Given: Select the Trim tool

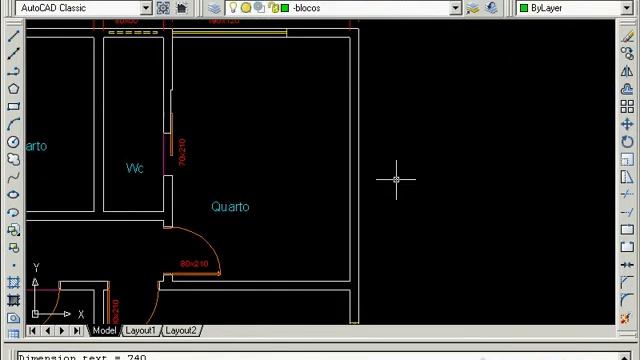Looking at the screenshot, I should pyautogui.click(x=627, y=194).
